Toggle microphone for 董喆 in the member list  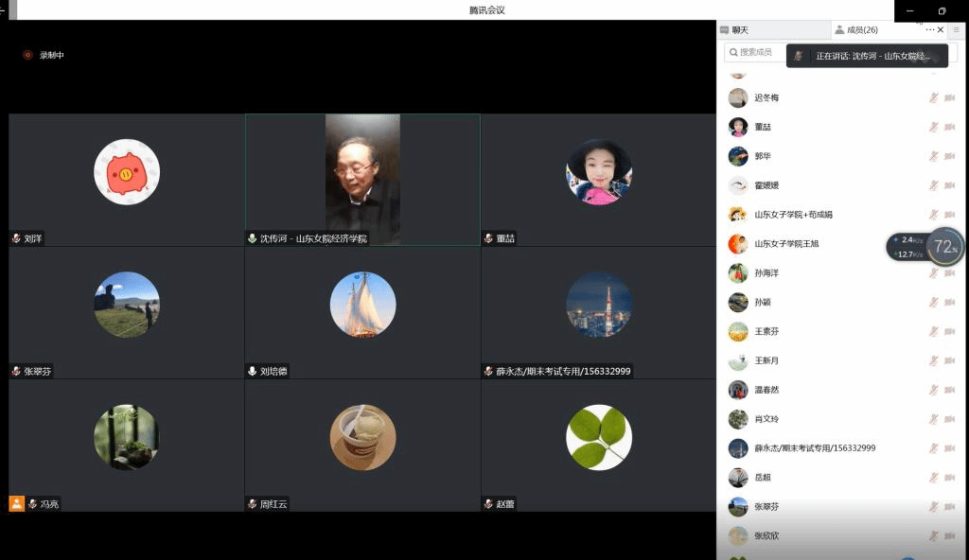tap(933, 127)
